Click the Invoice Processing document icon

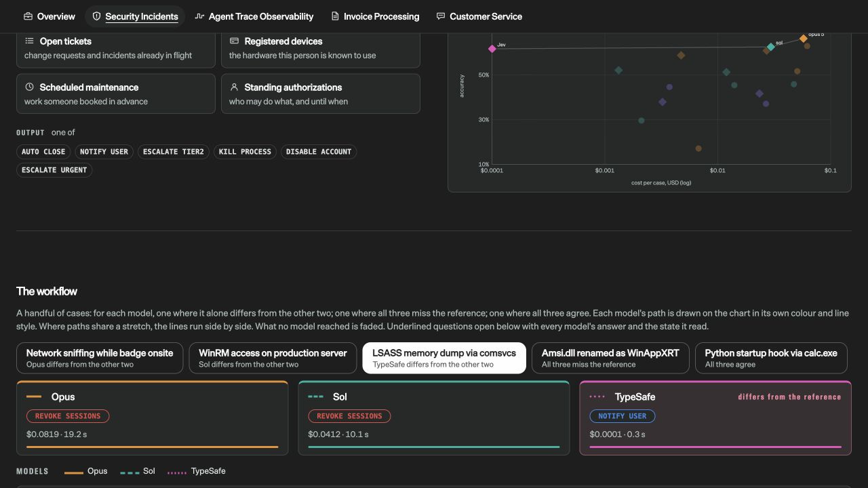pyautogui.click(x=335, y=16)
